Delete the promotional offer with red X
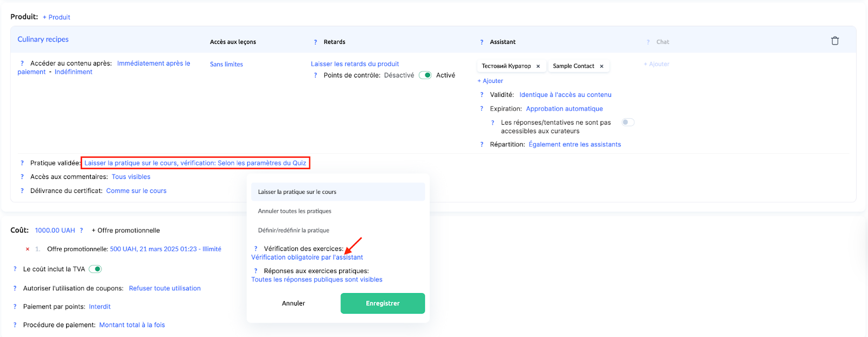Image resolution: width=868 pixels, height=337 pixels. 28,249
